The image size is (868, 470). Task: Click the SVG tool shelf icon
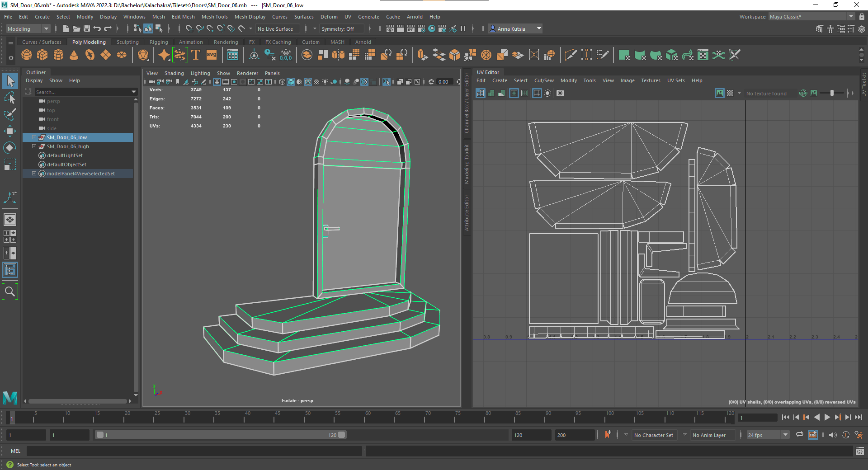coord(212,55)
